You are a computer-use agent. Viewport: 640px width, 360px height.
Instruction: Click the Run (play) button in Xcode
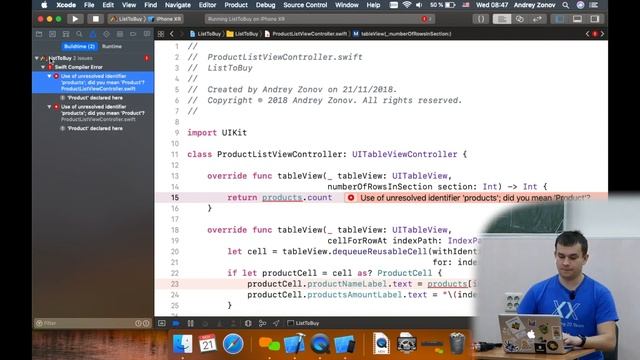point(75,19)
